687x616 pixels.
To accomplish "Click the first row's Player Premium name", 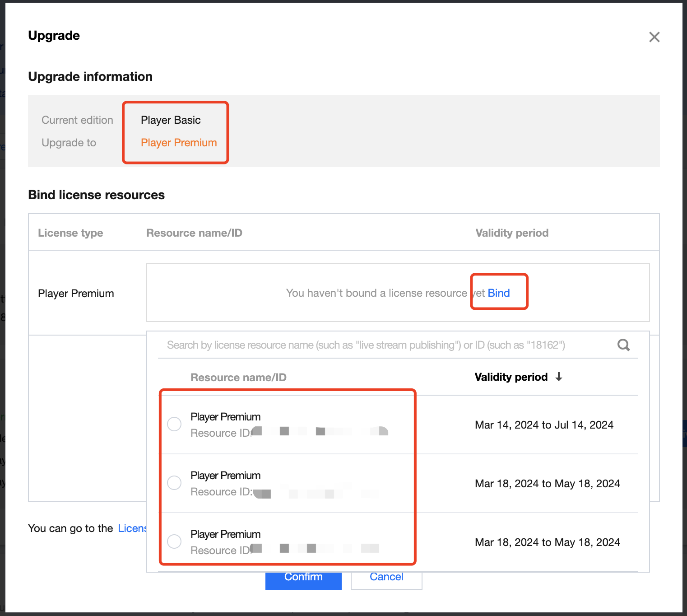I will point(225,417).
